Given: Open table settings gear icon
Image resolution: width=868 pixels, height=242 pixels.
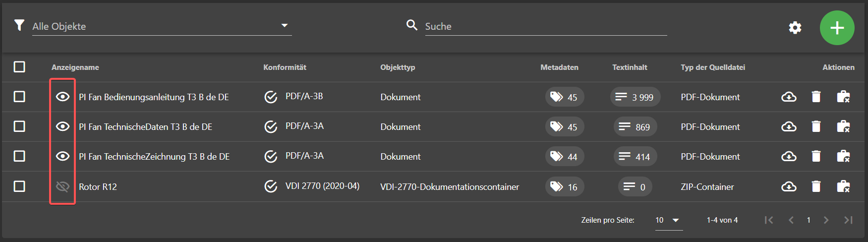Looking at the screenshot, I should 795,28.
